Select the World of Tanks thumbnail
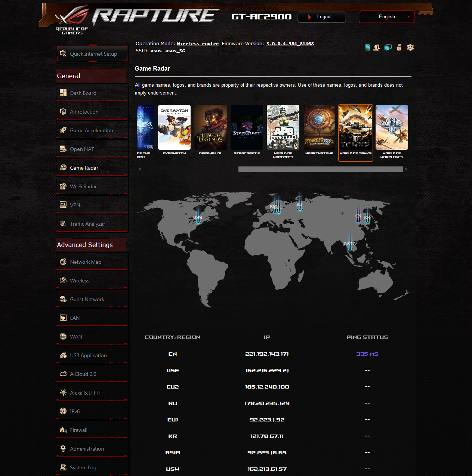Image resolution: width=472 pixels, height=476 pixels. (355, 127)
